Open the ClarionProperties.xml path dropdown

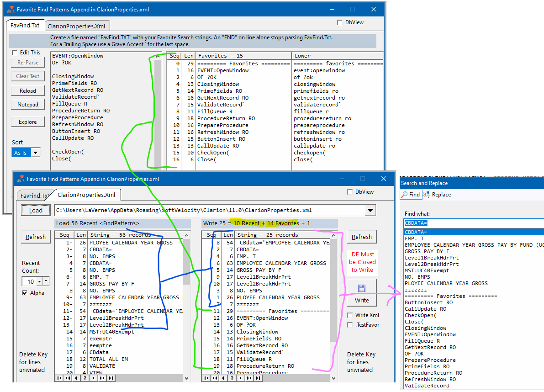pos(370,211)
